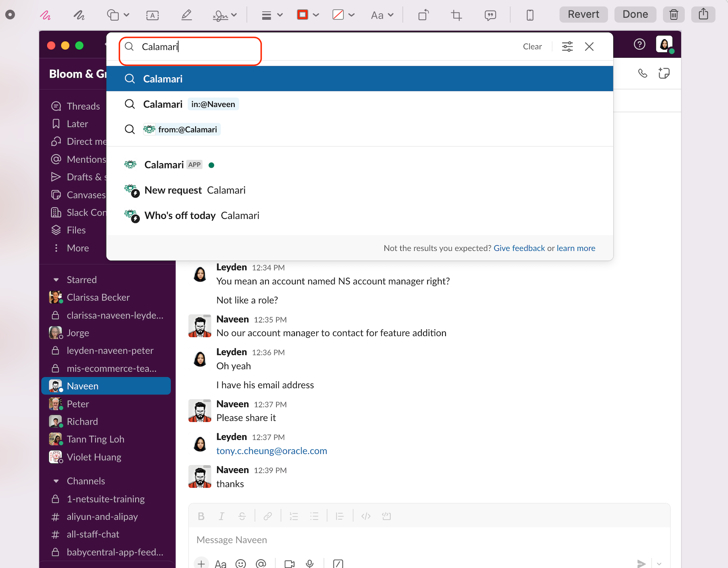The width and height of the screenshot is (728, 568).
Task: Click the Slack help question mark icon
Action: click(x=639, y=44)
